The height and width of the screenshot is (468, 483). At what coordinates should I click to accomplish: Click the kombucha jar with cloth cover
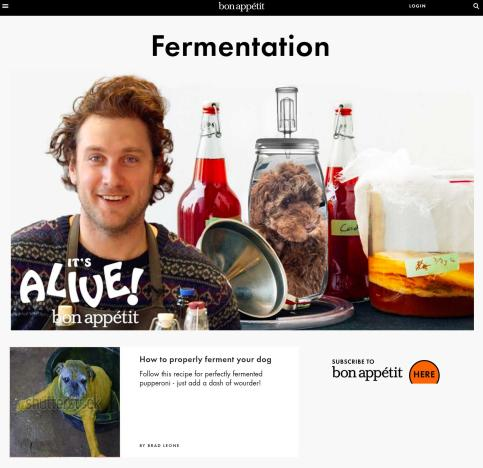(x=415, y=233)
